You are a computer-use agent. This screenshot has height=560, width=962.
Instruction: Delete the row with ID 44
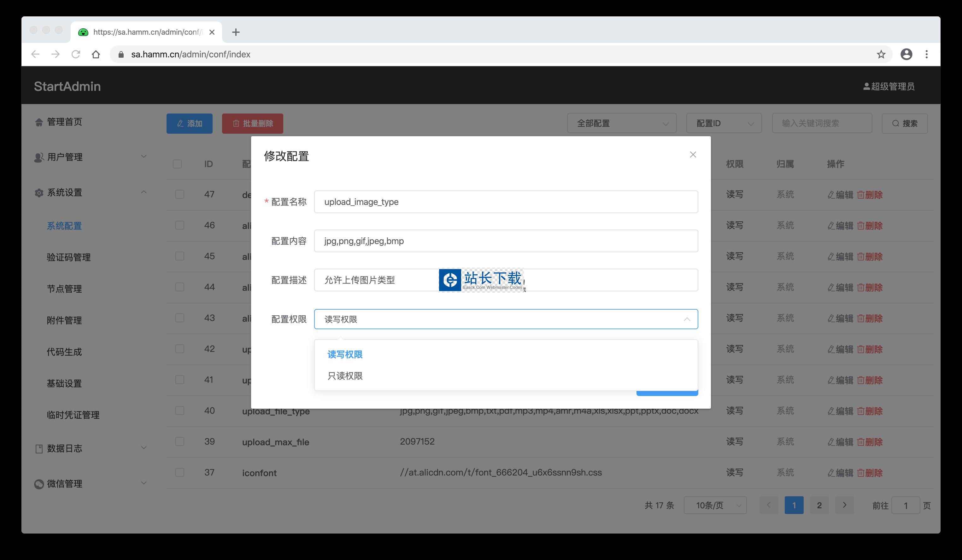[x=870, y=288]
